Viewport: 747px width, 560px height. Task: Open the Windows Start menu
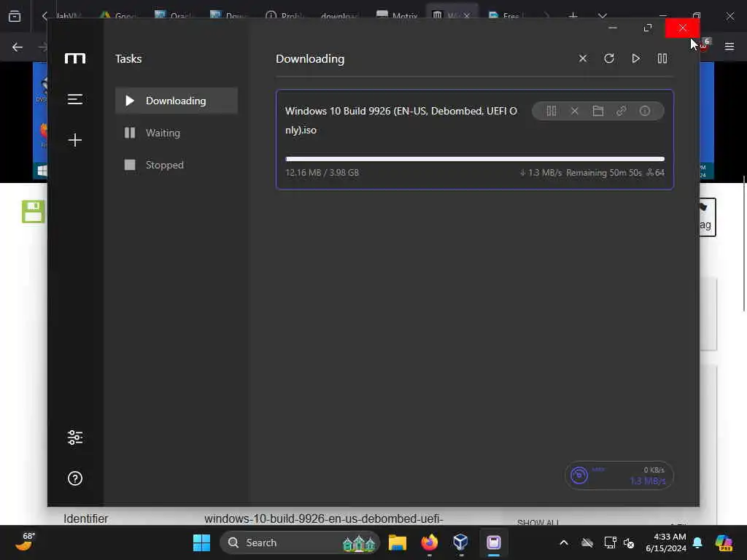click(x=201, y=542)
